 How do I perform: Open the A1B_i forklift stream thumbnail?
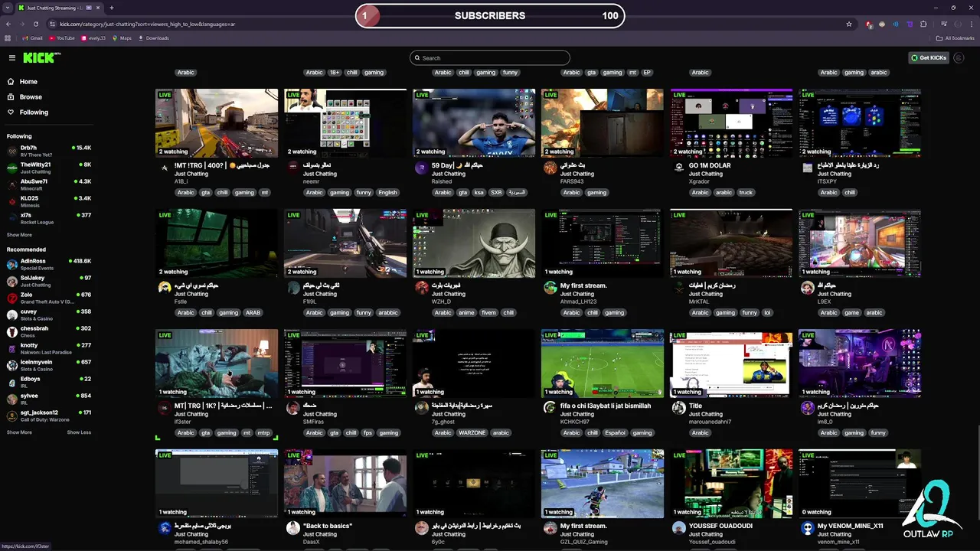217,123
